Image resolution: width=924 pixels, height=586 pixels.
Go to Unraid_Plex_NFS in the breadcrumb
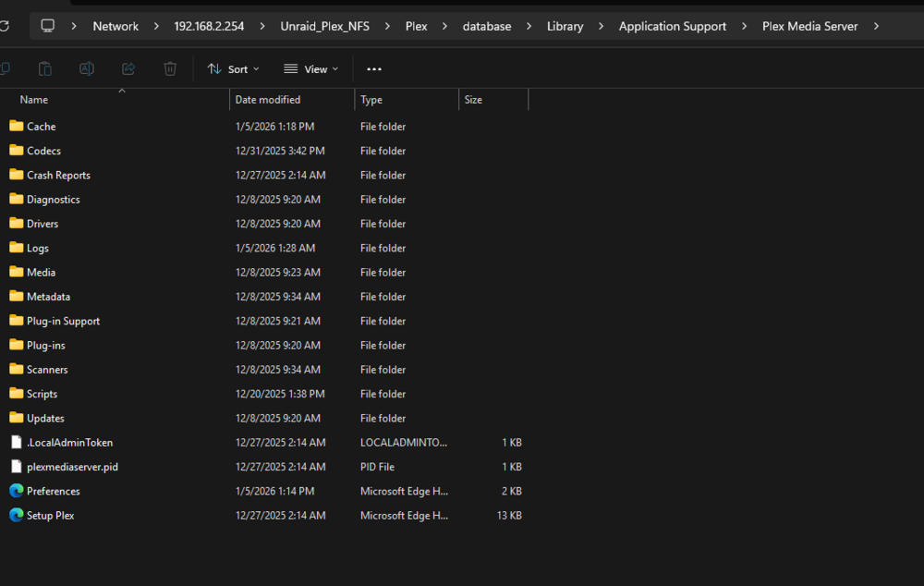(324, 26)
